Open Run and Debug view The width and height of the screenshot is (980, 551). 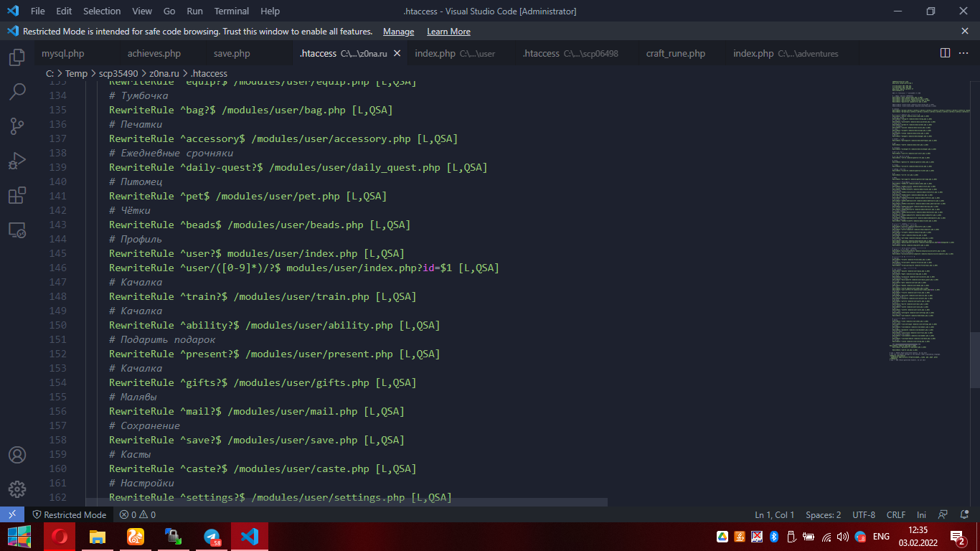tap(17, 161)
